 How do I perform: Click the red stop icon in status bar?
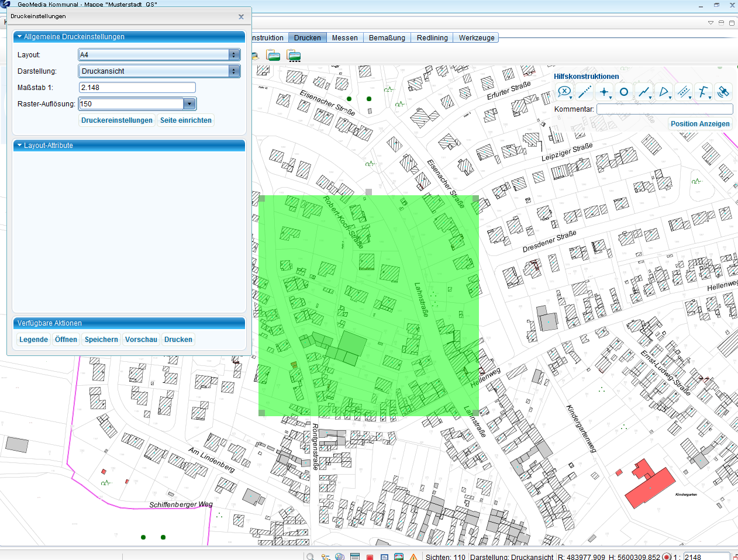pyautogui.click(x=370, y=557)
